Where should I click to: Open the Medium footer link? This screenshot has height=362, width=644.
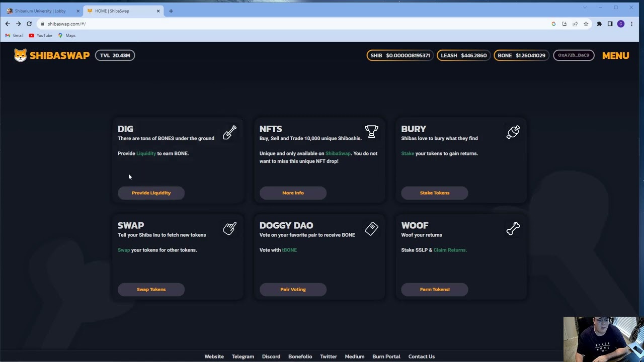[x=354, y=356]
